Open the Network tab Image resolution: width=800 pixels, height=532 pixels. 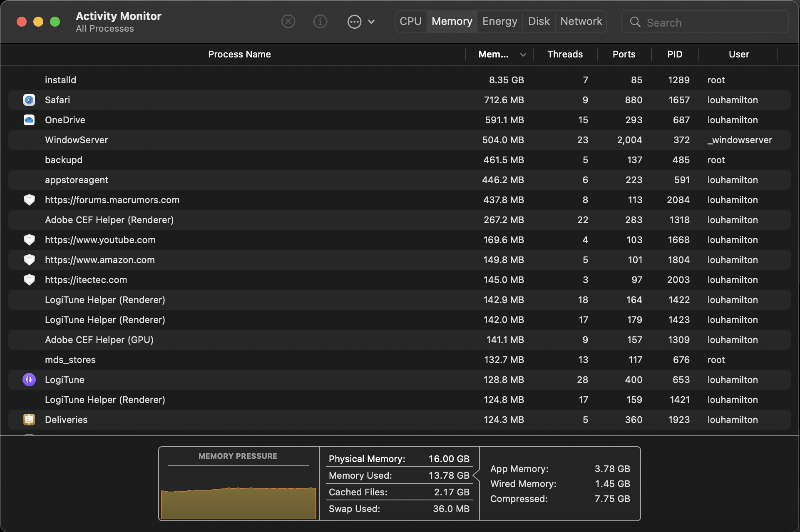coord(581,21)
